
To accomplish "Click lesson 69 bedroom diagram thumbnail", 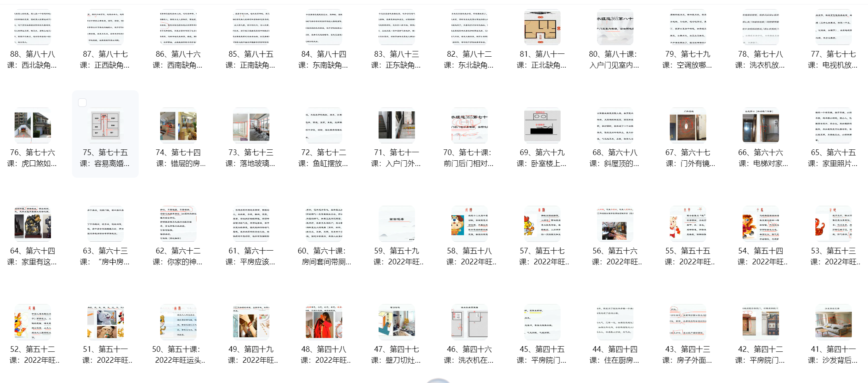I will [542, 126].
